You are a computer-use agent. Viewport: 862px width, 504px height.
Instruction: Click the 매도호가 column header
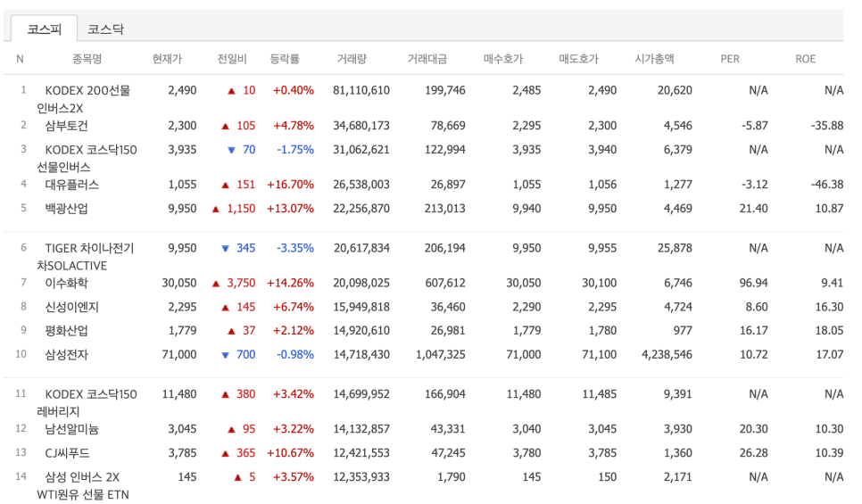click(578, 59)
